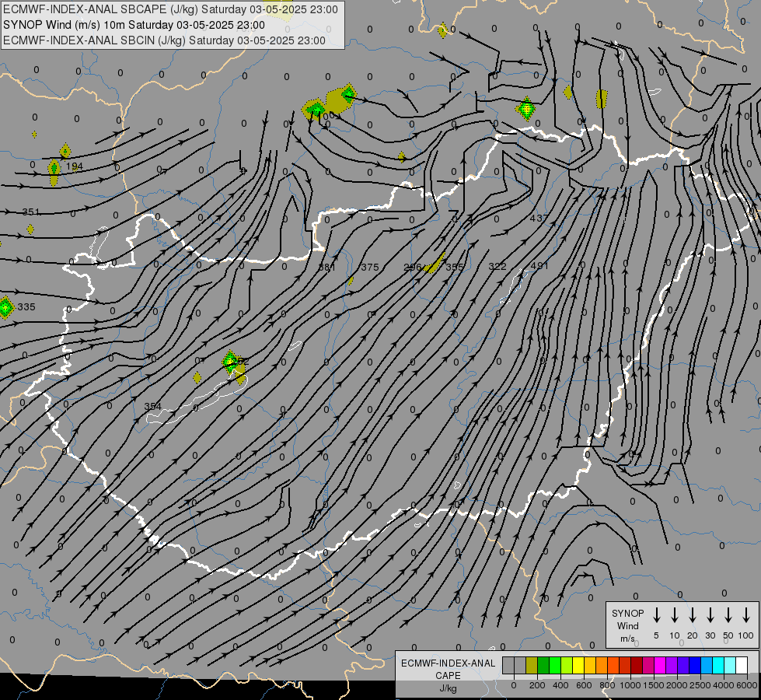
Task: Click the 355 value on the map
Action: point(455,268)
